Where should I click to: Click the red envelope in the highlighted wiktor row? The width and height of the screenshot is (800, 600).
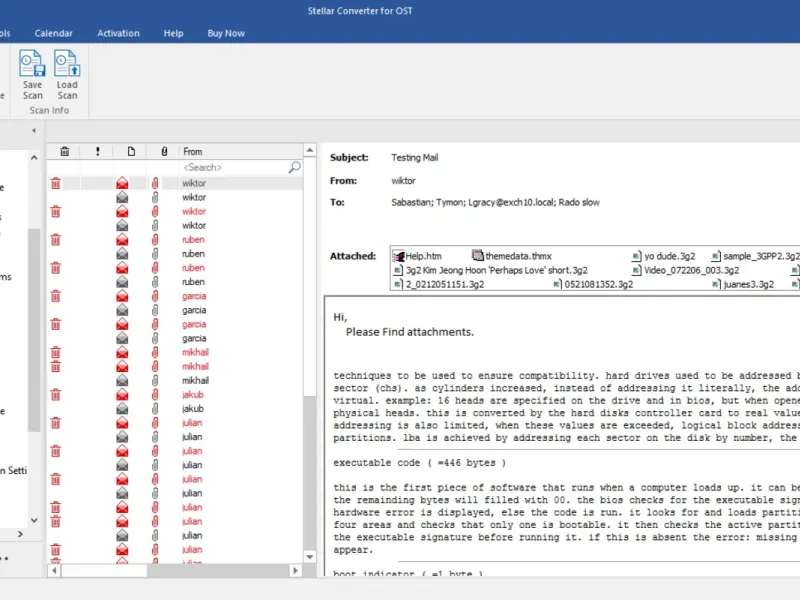122,183
